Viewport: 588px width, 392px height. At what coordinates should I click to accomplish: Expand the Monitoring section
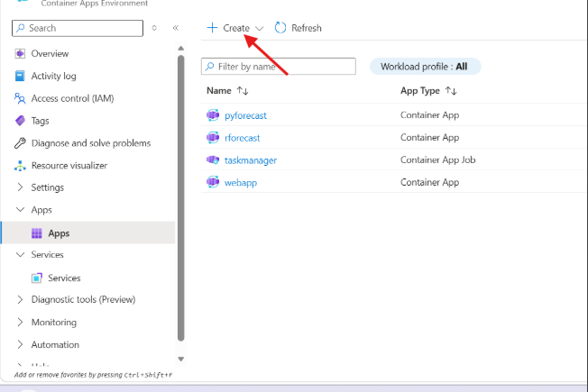[x=20, y=322]
